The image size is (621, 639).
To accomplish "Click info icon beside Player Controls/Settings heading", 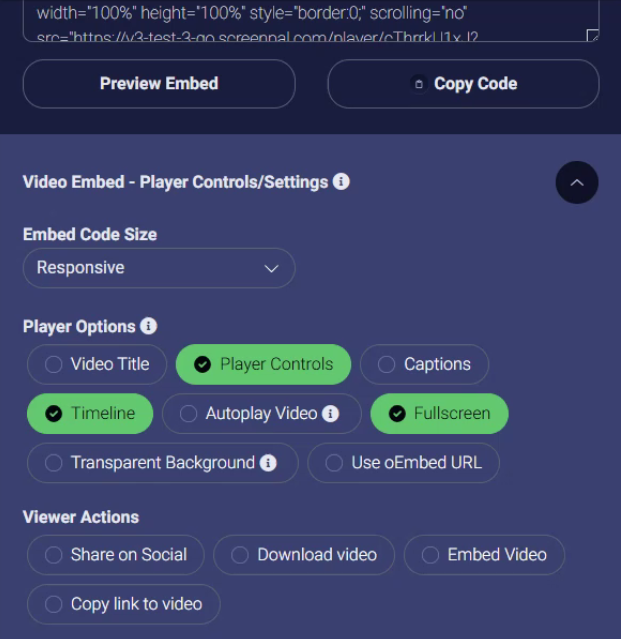I will click(341, 182).
